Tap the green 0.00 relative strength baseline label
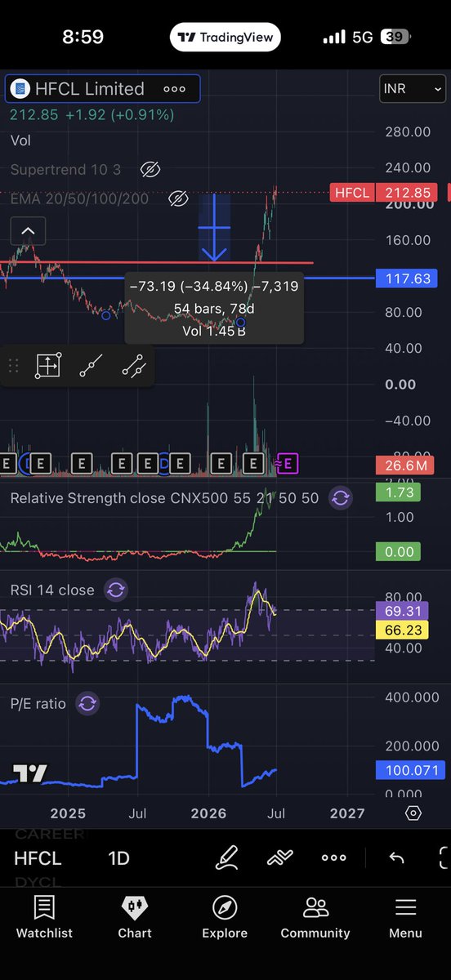451x980 pixels. (x=400, y=552)
